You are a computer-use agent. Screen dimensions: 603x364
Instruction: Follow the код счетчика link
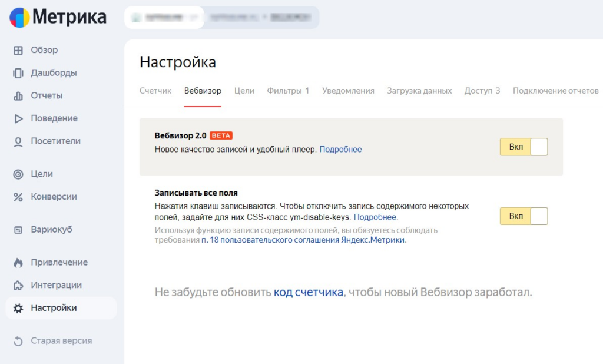(x=308, y=292)
